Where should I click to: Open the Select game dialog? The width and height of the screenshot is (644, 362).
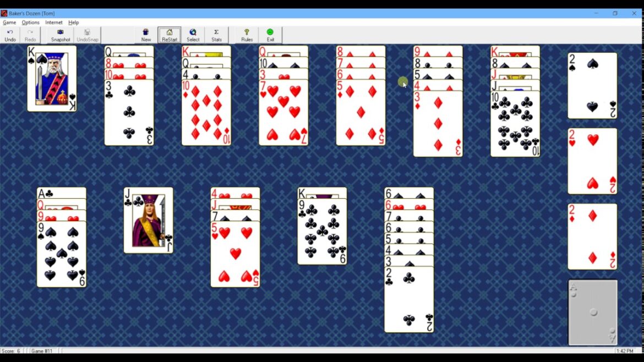click(193, 34)
